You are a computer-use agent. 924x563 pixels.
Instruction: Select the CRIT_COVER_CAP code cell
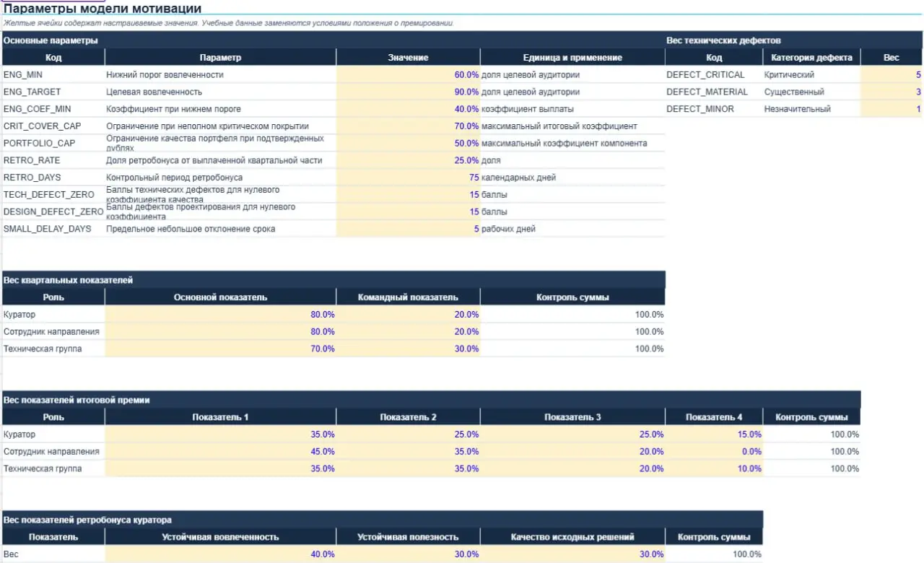[x=53, y=126]
